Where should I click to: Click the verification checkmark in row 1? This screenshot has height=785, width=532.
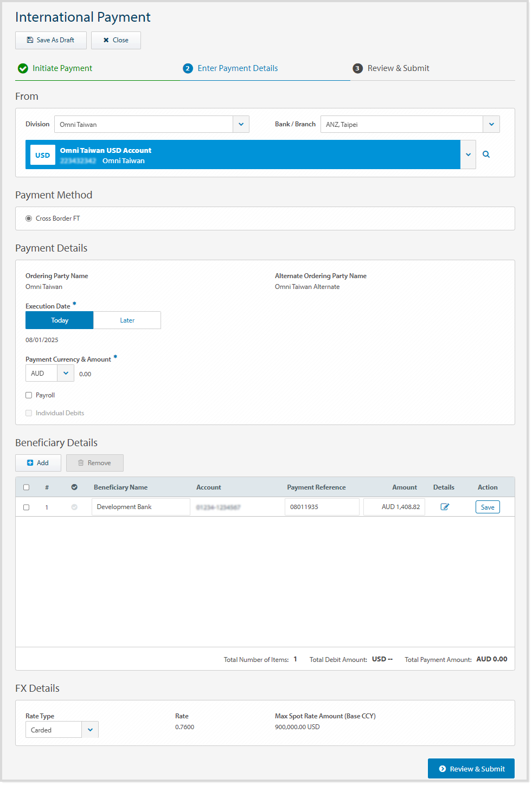click(x=74, y=507)
